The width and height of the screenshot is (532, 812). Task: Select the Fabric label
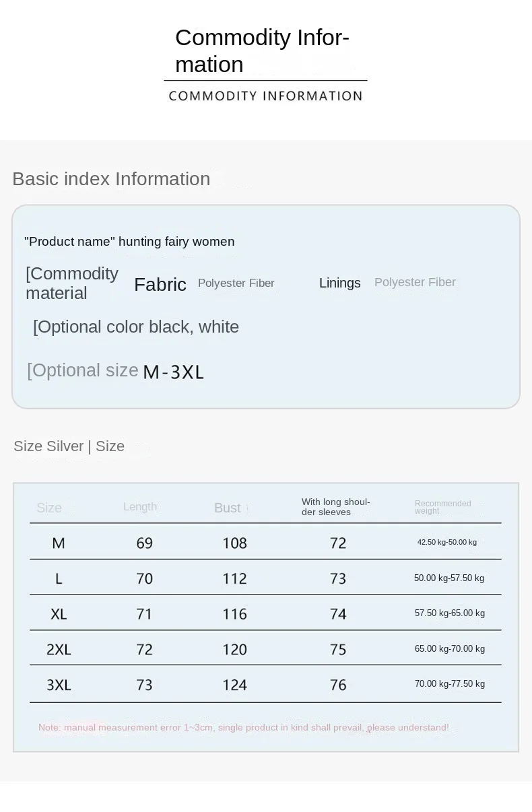coord(160,285)
